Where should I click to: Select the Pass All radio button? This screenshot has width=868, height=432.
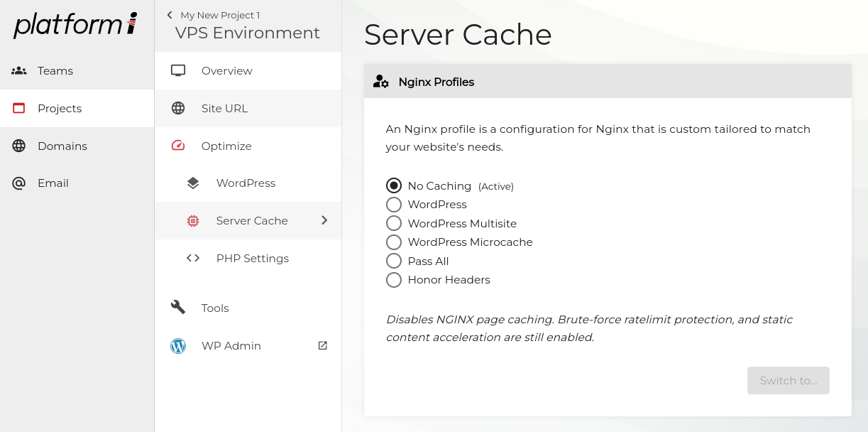click(394, 261)
